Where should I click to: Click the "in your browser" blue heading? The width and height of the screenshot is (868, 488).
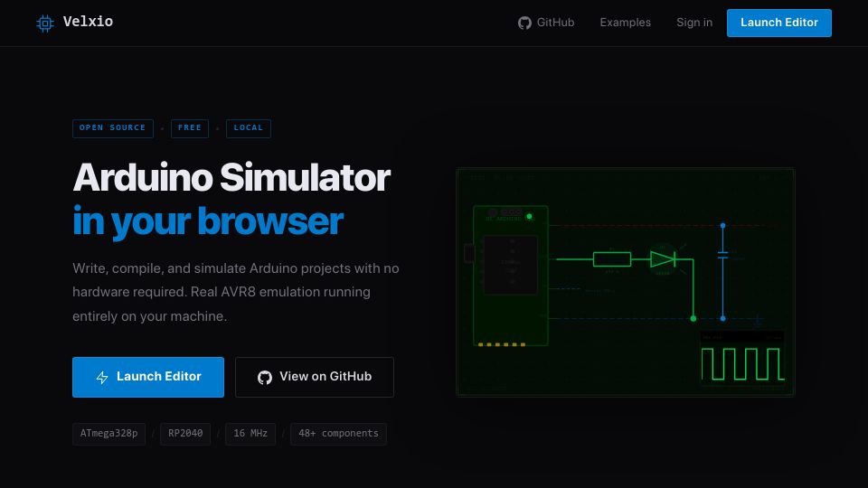[x=208, y=221]
